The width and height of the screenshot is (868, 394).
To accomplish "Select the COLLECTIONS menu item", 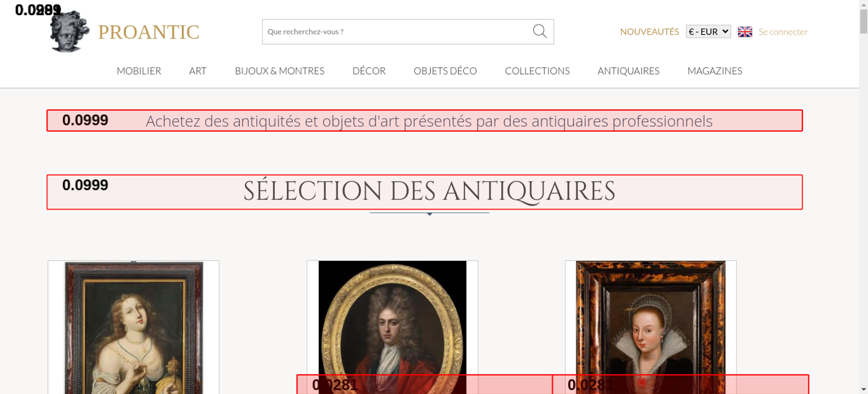I will 537,71.
